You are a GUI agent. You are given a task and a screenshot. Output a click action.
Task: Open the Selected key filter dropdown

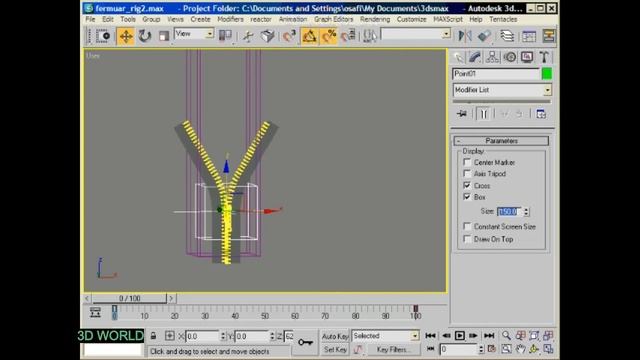385,336
